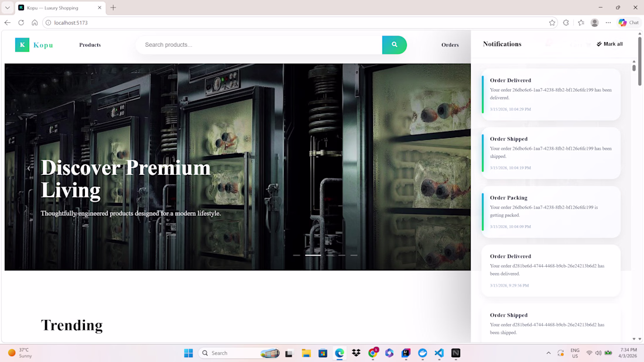644x362 pixels.
Task: Open the Order Delivered notification at 9:29:56 PM
Action: tap(551, 270)
